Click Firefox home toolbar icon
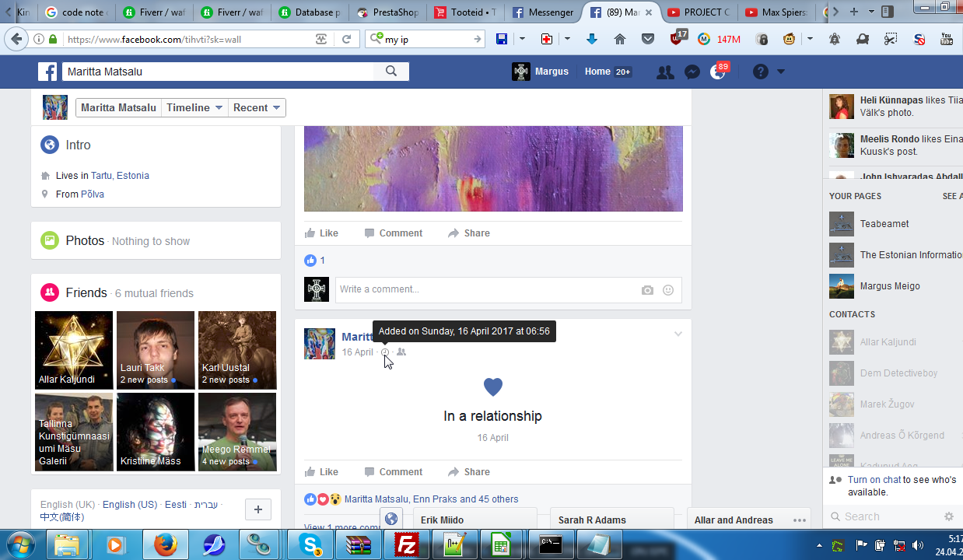This screenshot has height=560, width=963. (620, 39)
